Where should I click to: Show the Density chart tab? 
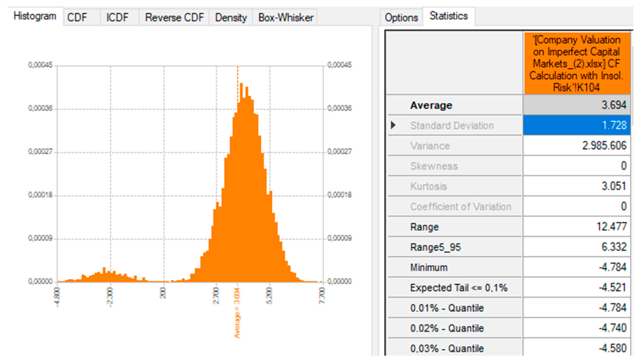tap(231, 18)
